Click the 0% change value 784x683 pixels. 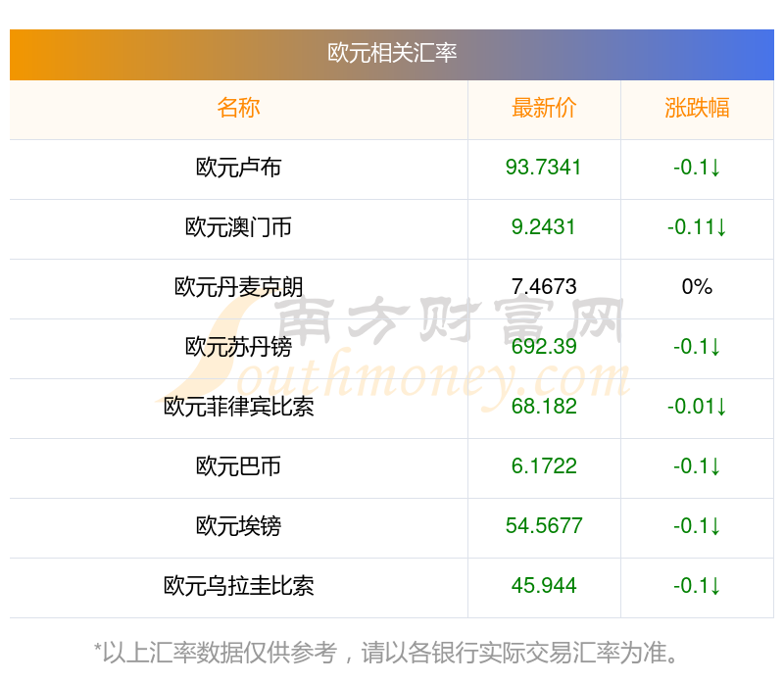697,287
